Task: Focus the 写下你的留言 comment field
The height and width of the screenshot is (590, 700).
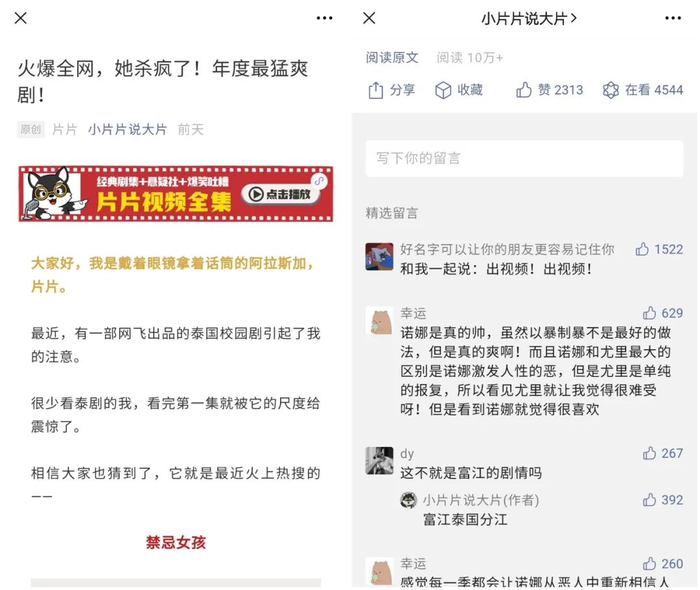Action: point(524,158)
